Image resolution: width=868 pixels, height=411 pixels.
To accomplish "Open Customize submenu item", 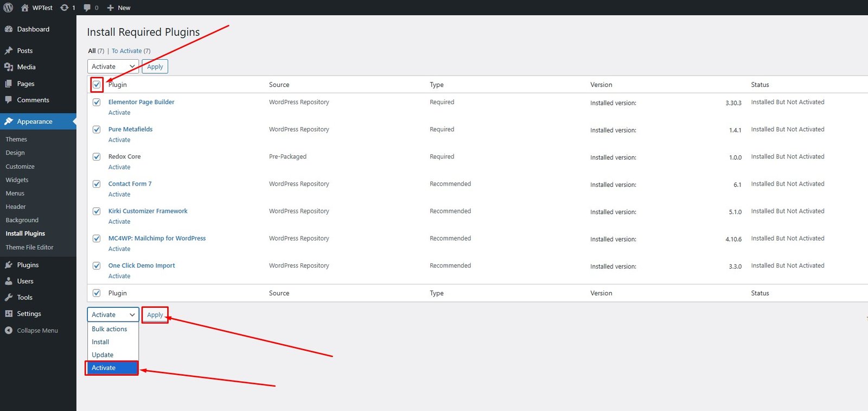I will click(20, 167).
